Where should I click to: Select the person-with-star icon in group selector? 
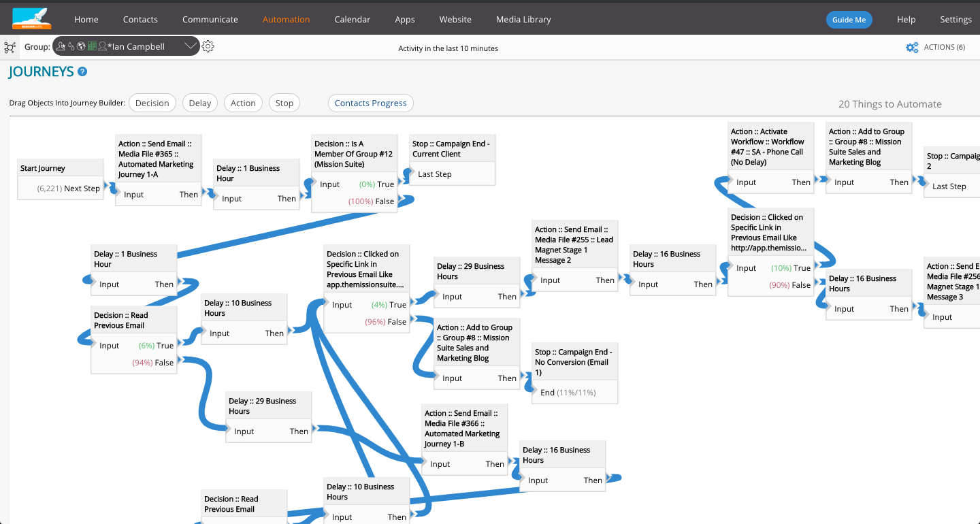pos(61,46)
